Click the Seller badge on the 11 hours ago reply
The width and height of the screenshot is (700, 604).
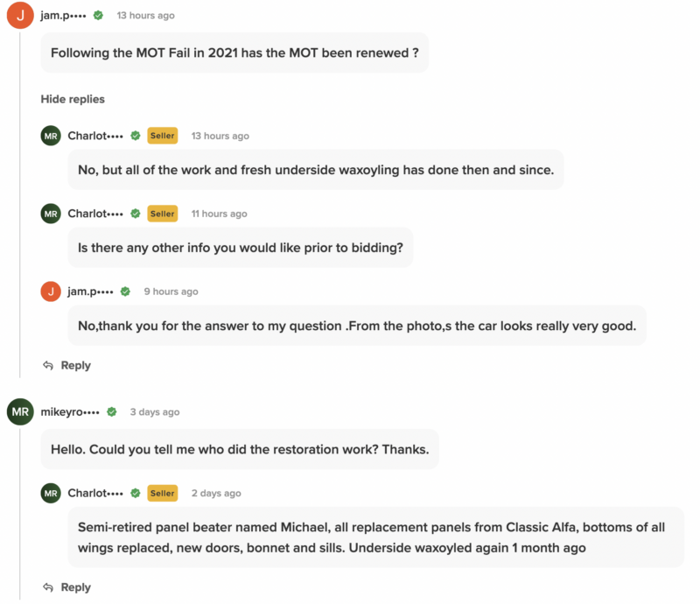tap(162, 214)
